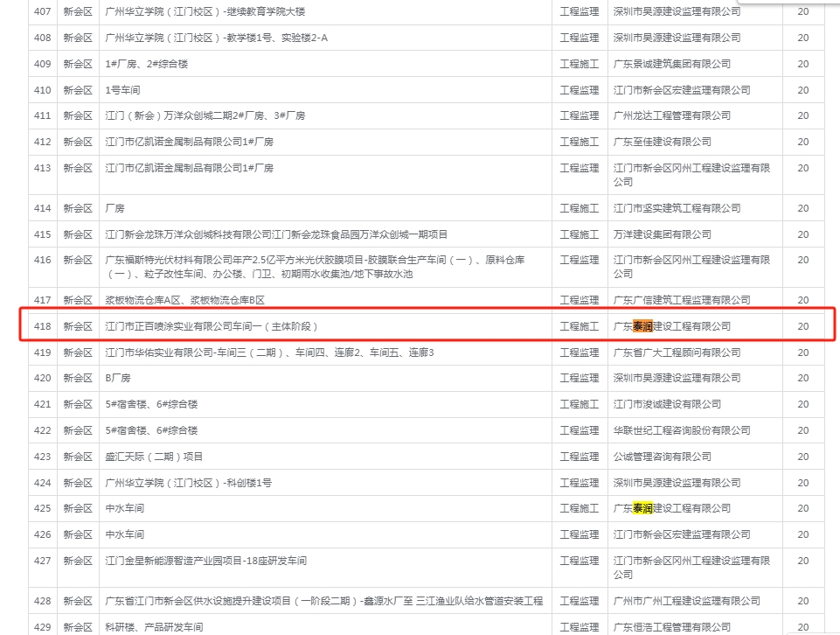Viewport: 840px width, 635px height.
Task: Select score 20 in row 412
Action: pos(803,142)
